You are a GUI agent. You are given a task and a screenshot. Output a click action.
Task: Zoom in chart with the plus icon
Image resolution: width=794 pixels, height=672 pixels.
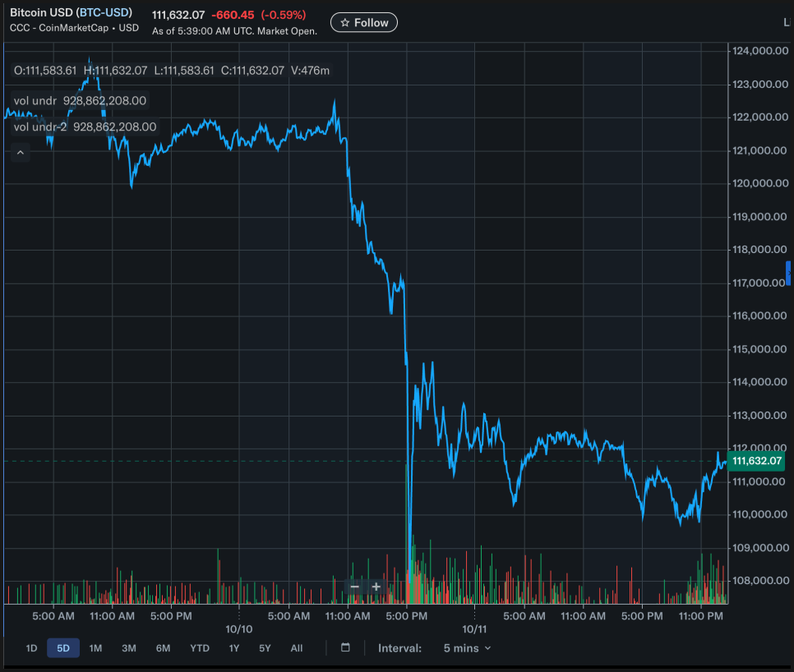point(376,587)
